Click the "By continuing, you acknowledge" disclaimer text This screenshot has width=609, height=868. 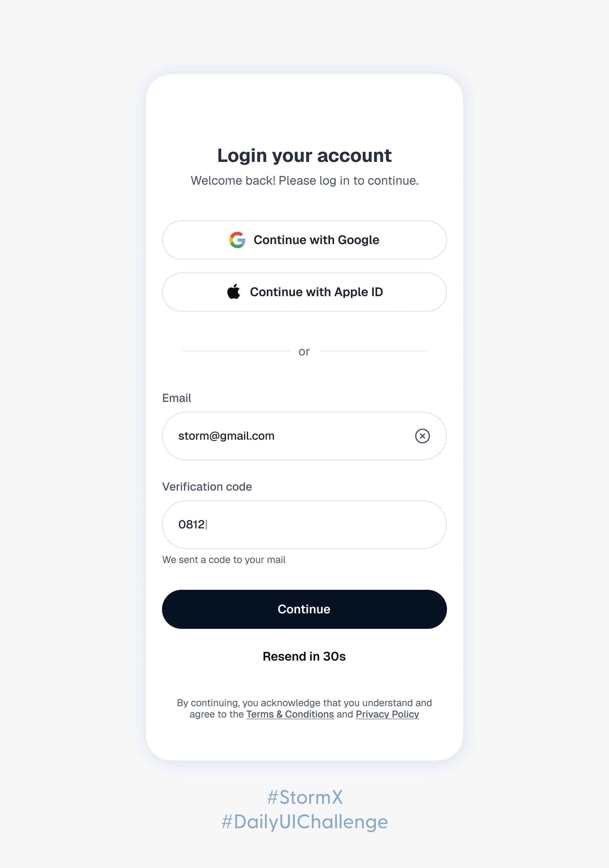304,703
